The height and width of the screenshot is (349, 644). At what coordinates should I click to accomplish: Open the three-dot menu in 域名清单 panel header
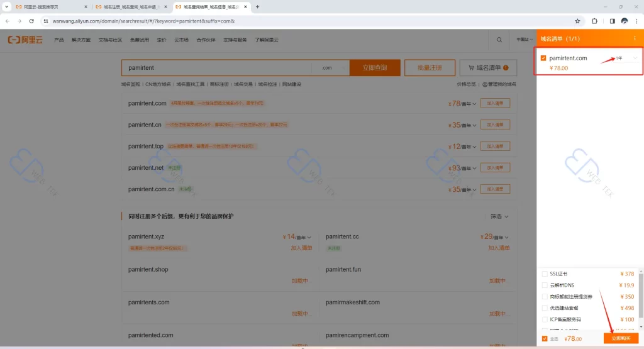point(635,38)
